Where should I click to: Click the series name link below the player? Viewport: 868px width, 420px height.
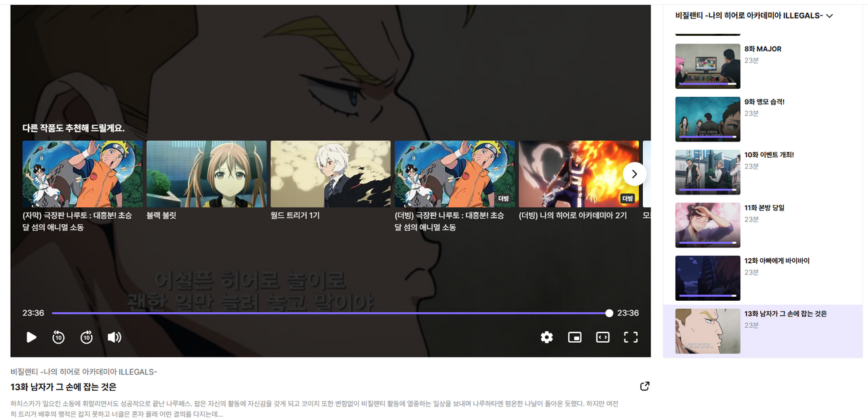pyautogui.click(x=84, y=372)
